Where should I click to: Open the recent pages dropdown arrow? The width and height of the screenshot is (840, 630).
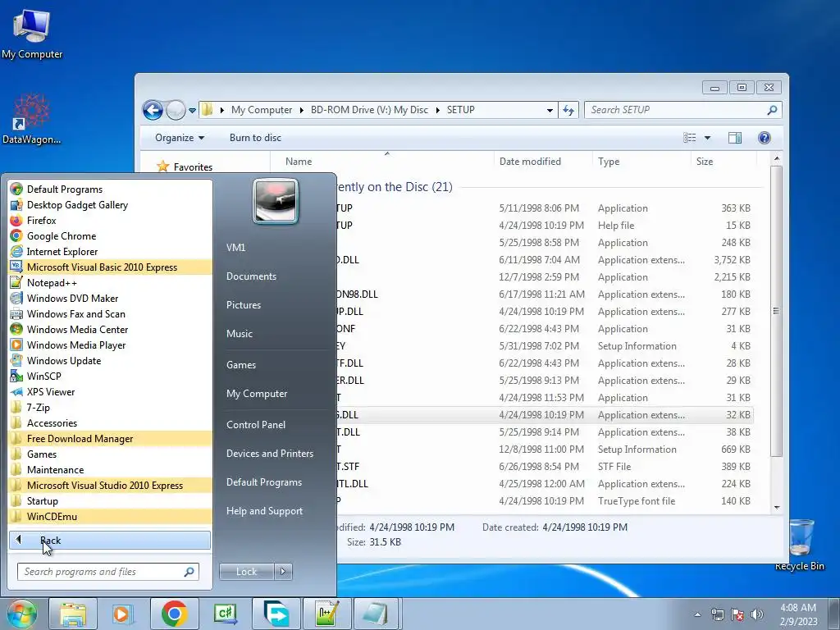tap(192, 111)
